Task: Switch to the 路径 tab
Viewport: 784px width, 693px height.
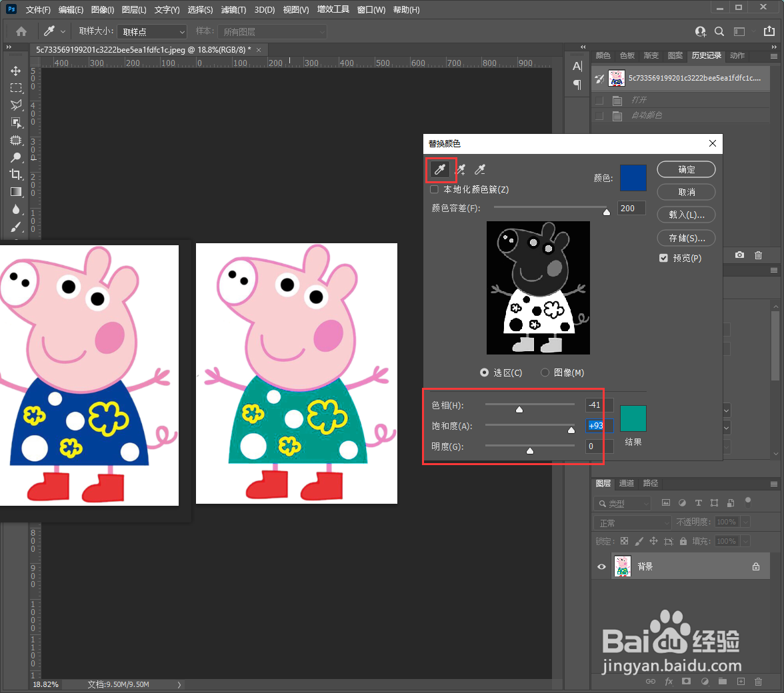Action: pyautogui.click(x=651, y=483)
